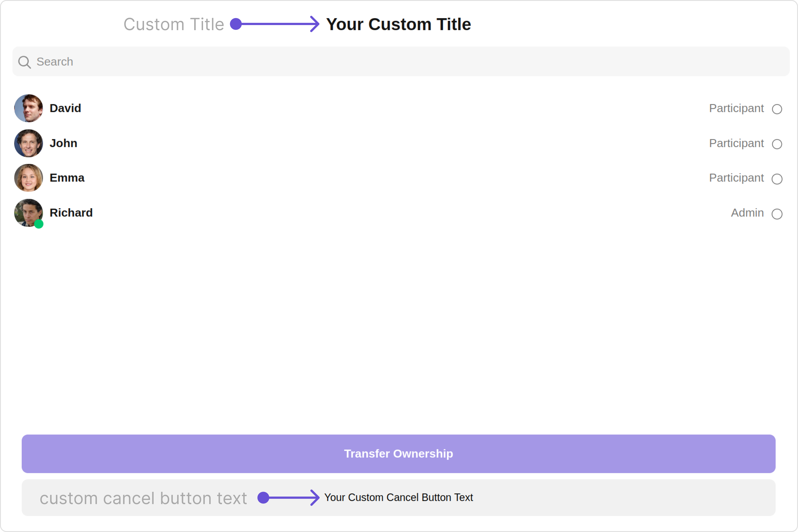Click David's name in the list

pyautogui.click(x=65, y=108)
